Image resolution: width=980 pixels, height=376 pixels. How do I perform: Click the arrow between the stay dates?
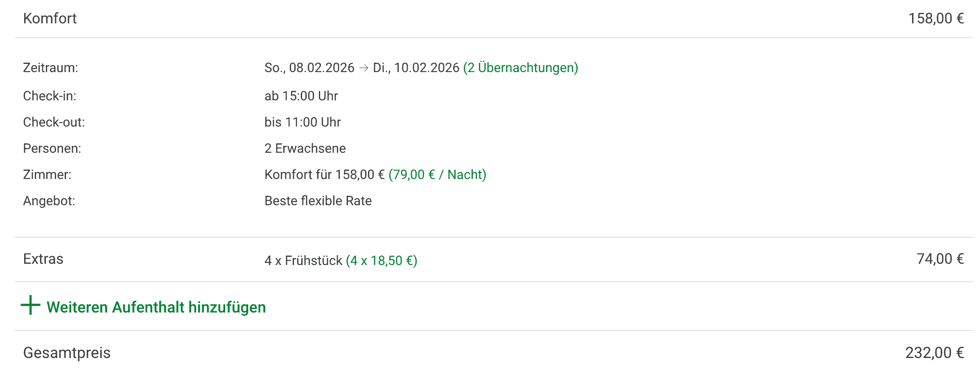(364, 68)
